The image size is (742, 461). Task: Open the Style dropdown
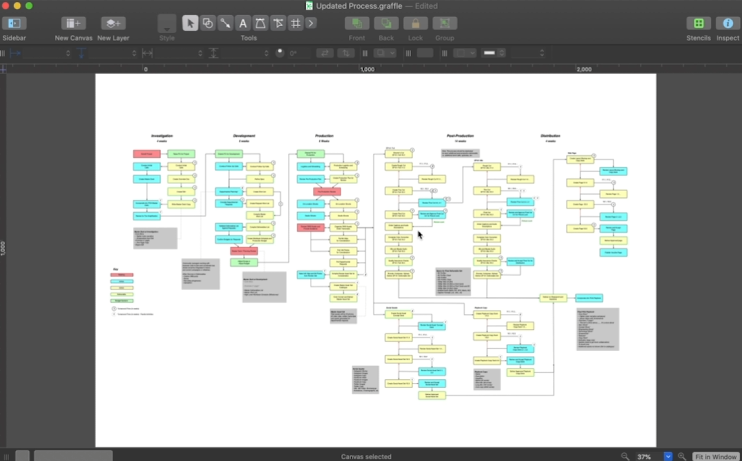pos(166,23)
